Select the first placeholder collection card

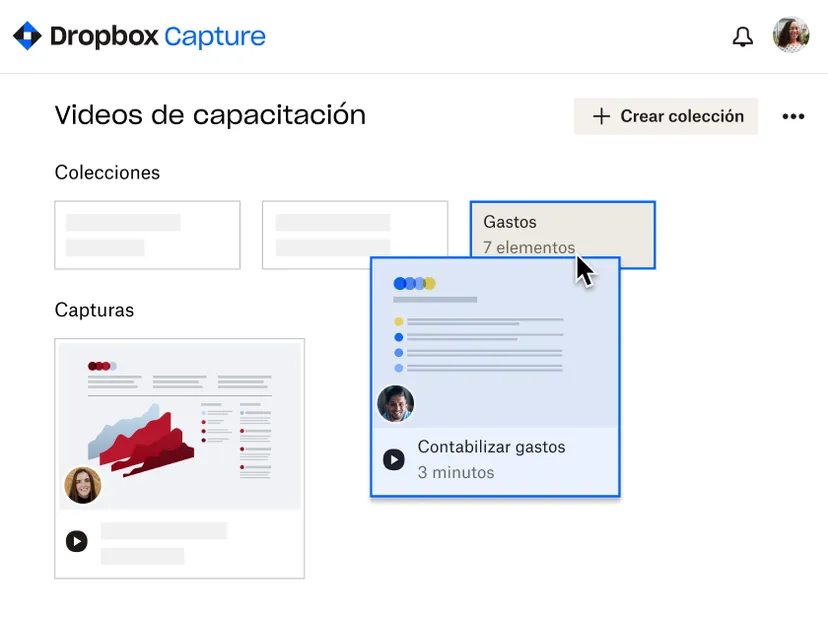click(147, 235)
